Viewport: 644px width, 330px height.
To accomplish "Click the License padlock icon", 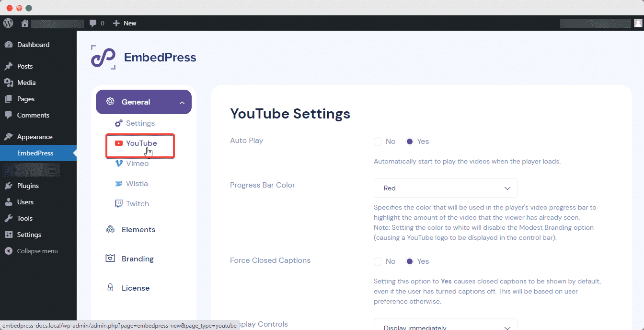I will point(110,288).
